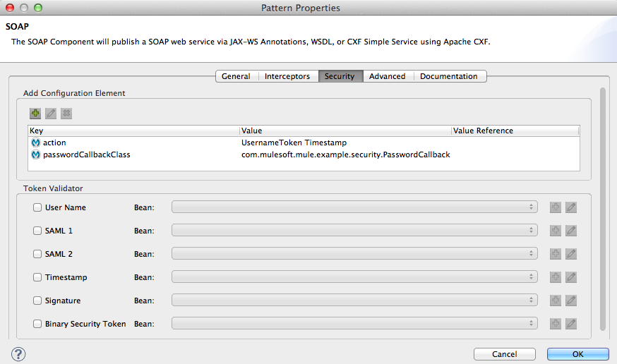Enable the User Name token validator checkbox
Image resolution: width=617 pixels, height=364 pixels.
click(x=37, y=207)
